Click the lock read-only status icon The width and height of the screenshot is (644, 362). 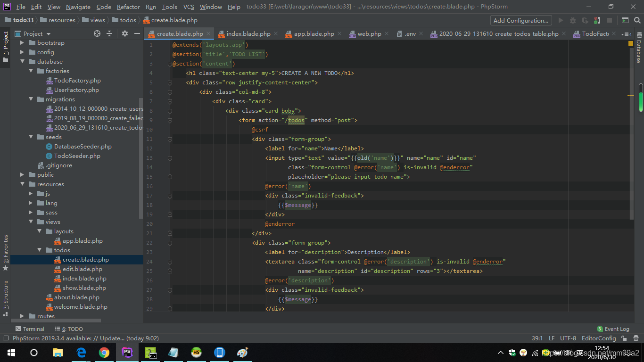point(625,338)
